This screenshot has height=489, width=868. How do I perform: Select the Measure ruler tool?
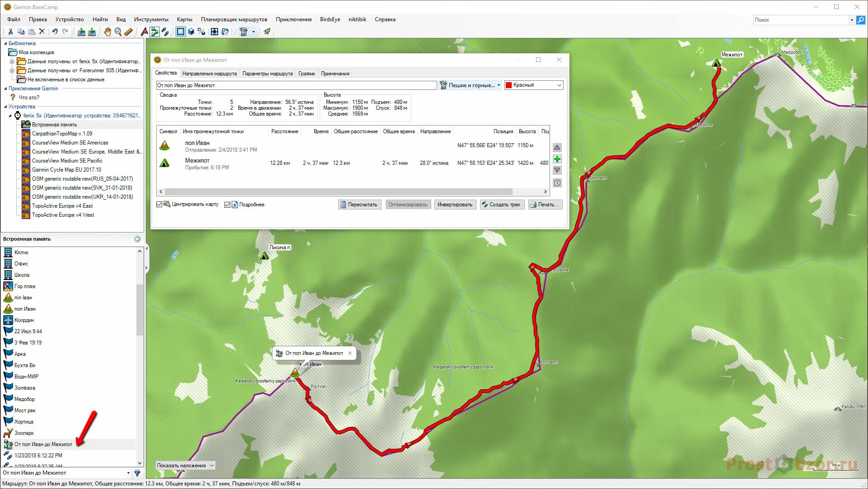point(128,32)
